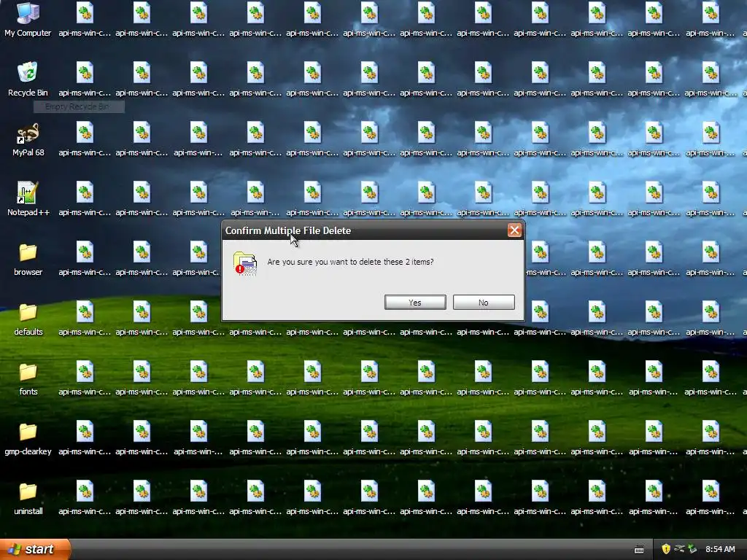Viewport: 747px width, 560px height.
Task: Click the 'Are you sure' dialog message text
Action: [x=350, y=262]
